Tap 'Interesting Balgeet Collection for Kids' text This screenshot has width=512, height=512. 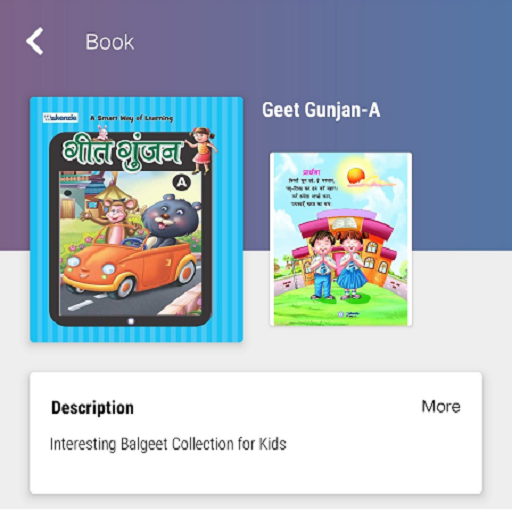coord(168,444)
